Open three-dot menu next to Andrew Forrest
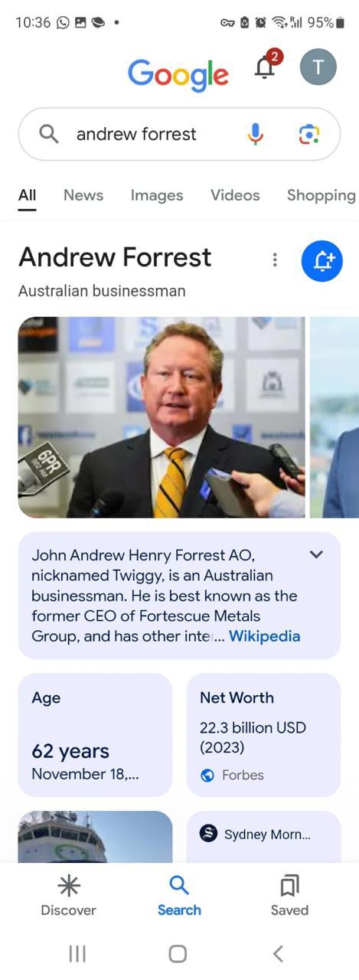 (x=275, y=260)
